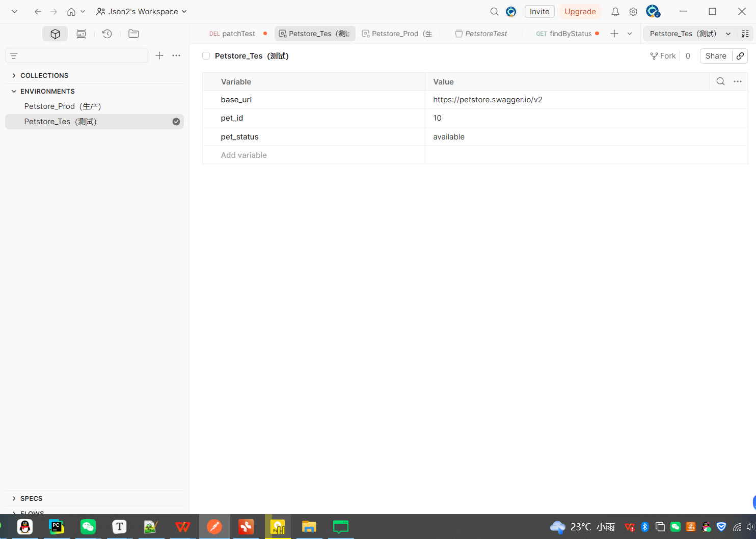The image size is (756, 539).
Task: Click the base_url variable name
Action: (236, 100)
